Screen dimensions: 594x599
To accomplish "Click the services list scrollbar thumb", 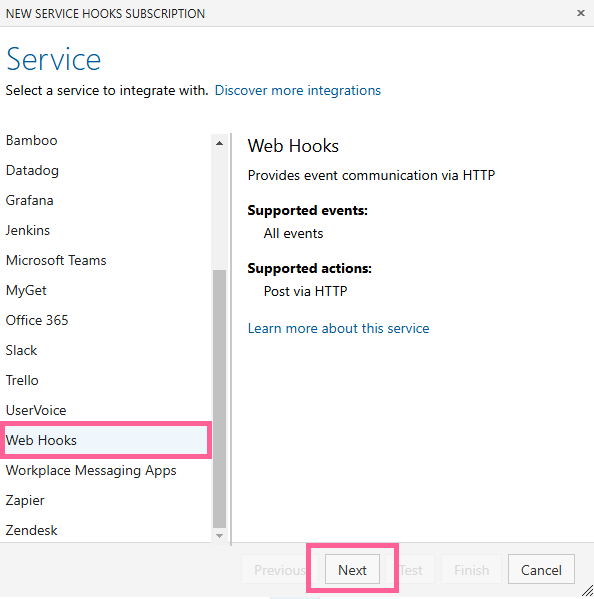I will pos(219,398).
